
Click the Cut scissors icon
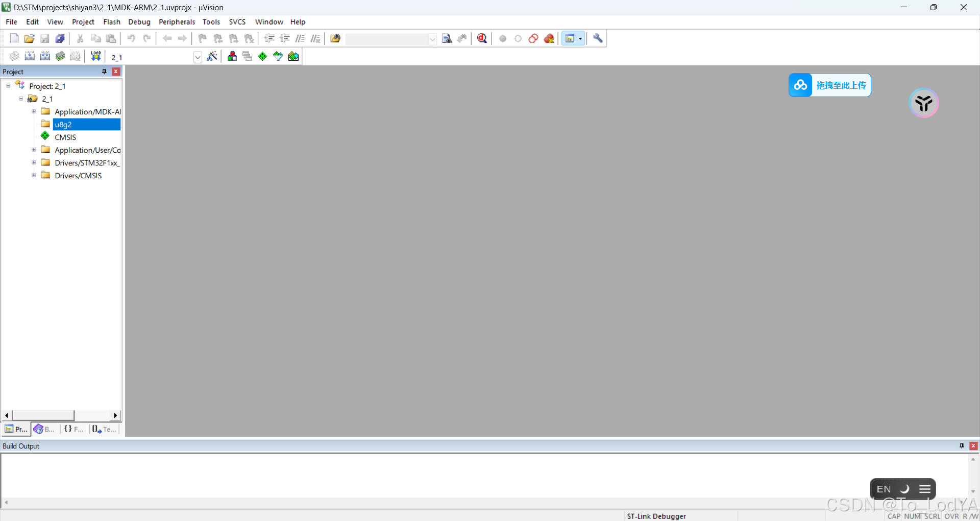pos(80,38)
